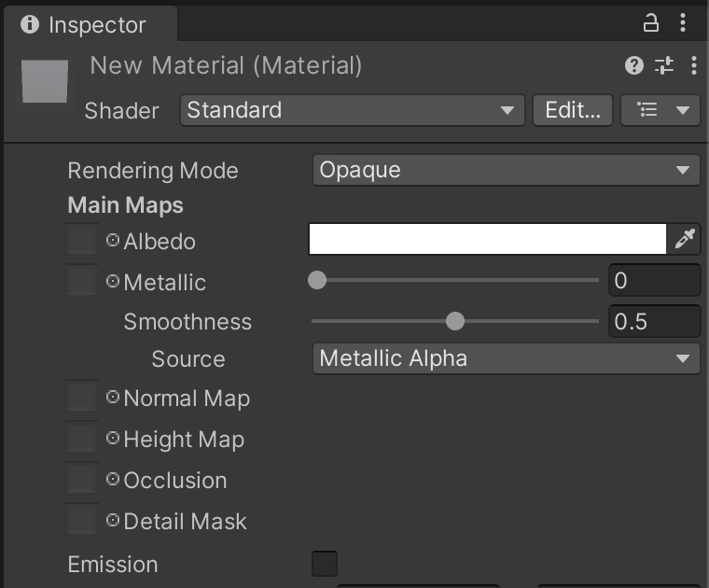
Task: Toggle the Emission checkbox
Action: click(x=324, y=564)
